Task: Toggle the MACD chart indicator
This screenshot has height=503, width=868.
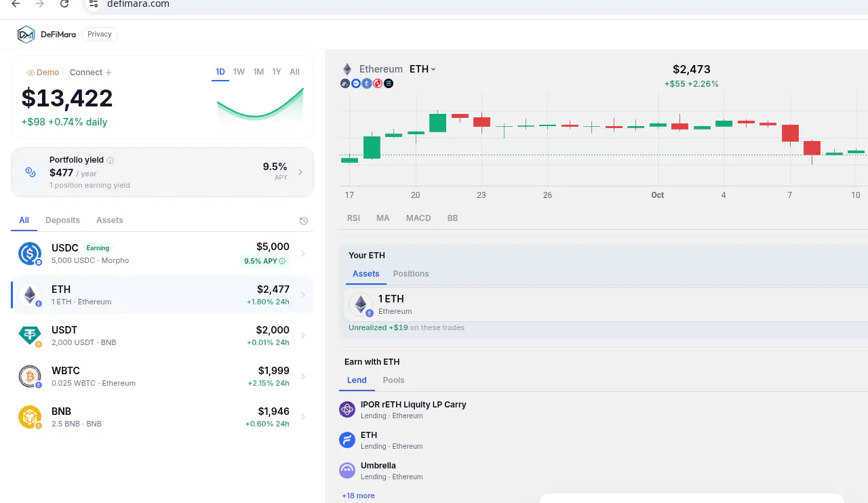Action: pyautogui.click(x=418, y=218)
